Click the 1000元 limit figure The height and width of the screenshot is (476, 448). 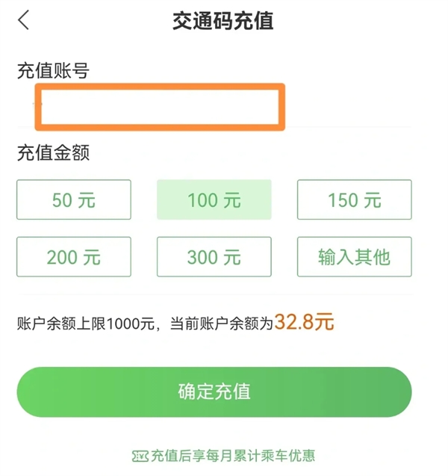131,324
